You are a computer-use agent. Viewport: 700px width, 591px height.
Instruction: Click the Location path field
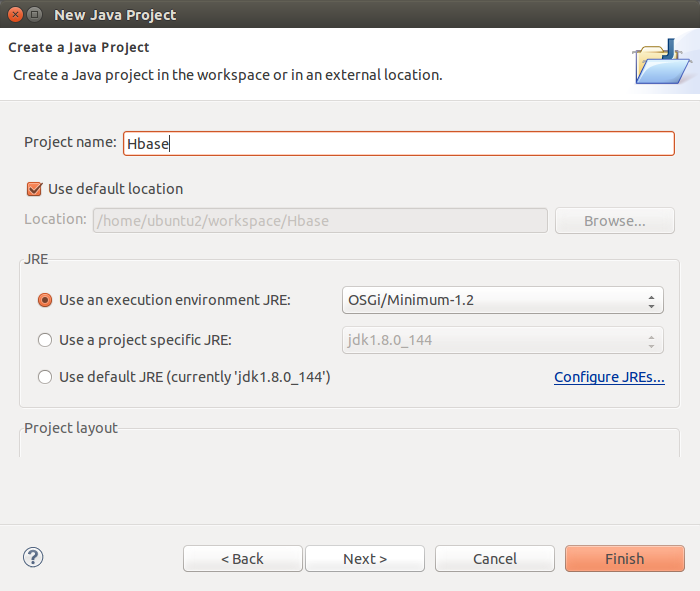320,221
